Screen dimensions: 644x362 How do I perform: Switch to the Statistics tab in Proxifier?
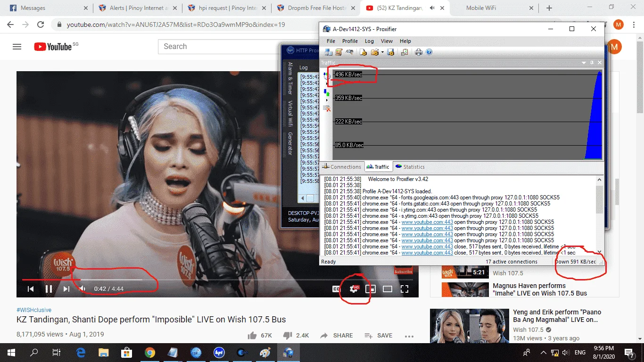(410, 167)
